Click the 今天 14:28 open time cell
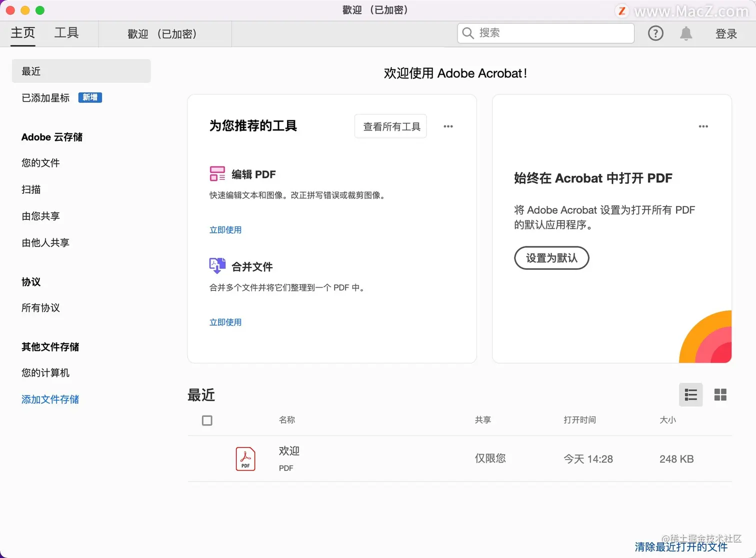Screen dimensions: 756x558 [588, 459]
